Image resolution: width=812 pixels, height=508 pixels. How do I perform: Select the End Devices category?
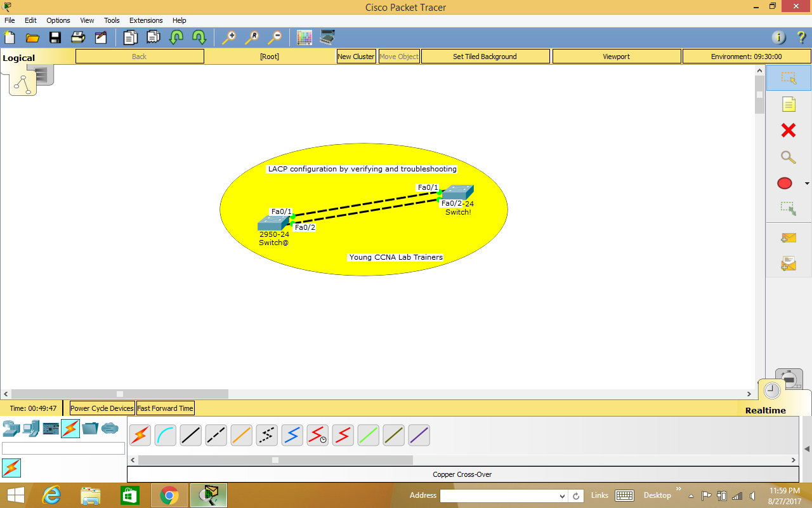[x=30, y=429]
